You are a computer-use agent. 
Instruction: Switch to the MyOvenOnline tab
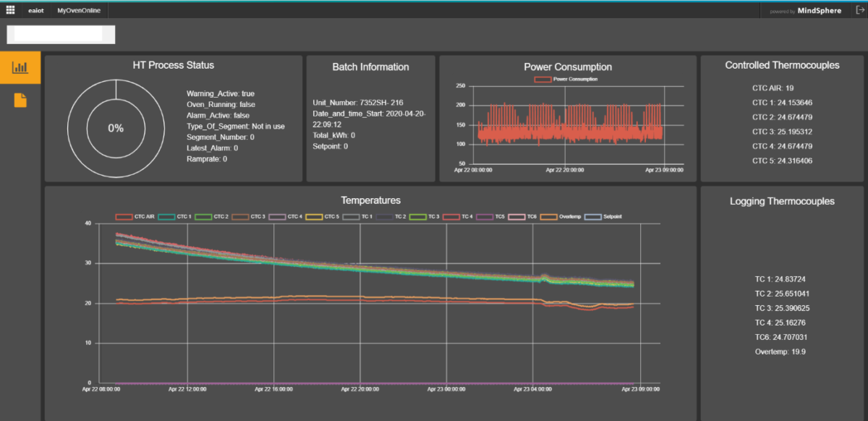point(78,9)
